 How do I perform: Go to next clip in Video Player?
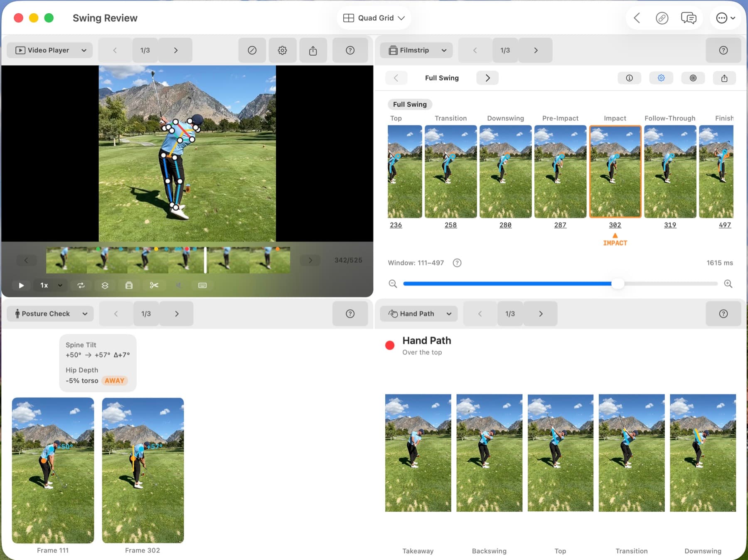(176, 50)
